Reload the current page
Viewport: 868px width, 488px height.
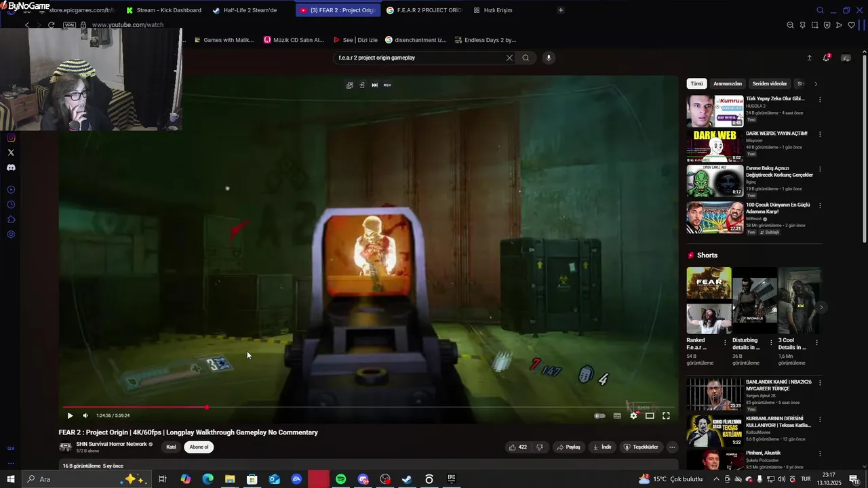[51, 25]
